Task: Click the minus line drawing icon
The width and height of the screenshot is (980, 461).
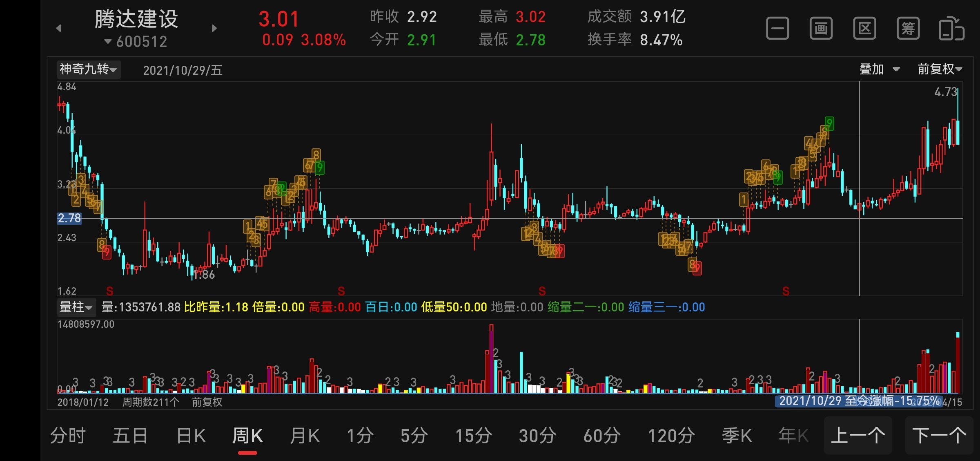Action: pos(777,29)
